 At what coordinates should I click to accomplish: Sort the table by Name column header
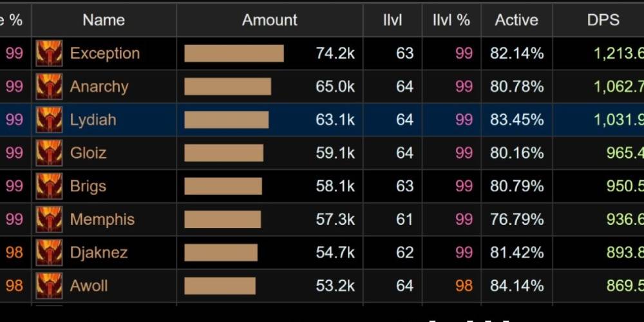(103, 20)
